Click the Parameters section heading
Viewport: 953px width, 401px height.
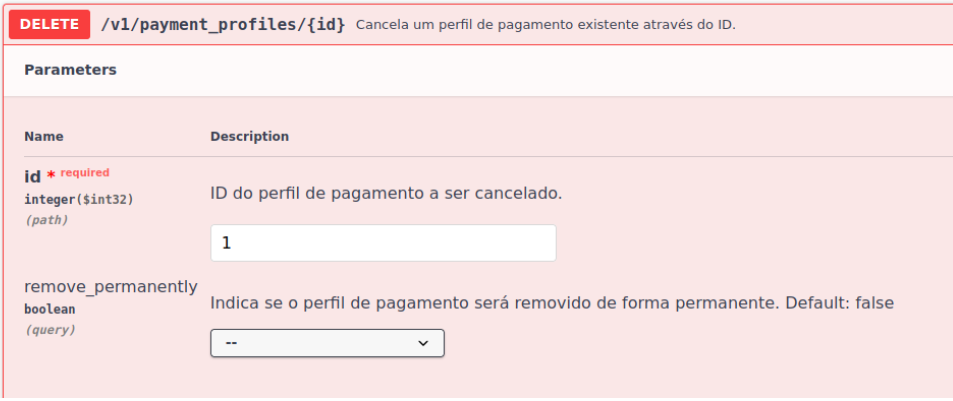70,70
